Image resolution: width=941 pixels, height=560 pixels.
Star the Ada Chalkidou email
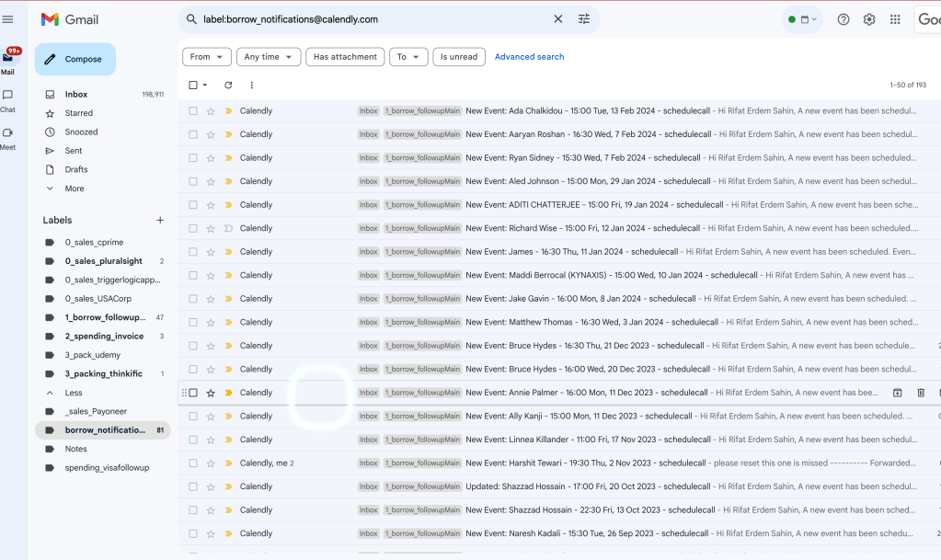point(211,111)
